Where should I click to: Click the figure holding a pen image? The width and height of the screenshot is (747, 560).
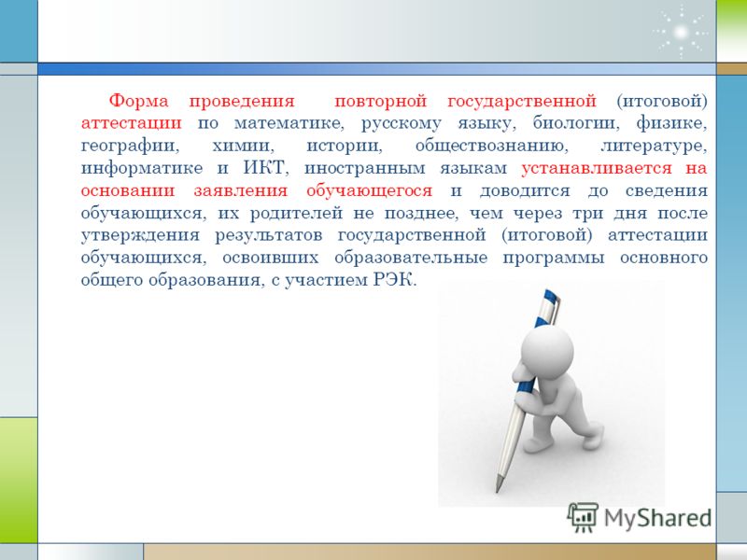(550, 393)
